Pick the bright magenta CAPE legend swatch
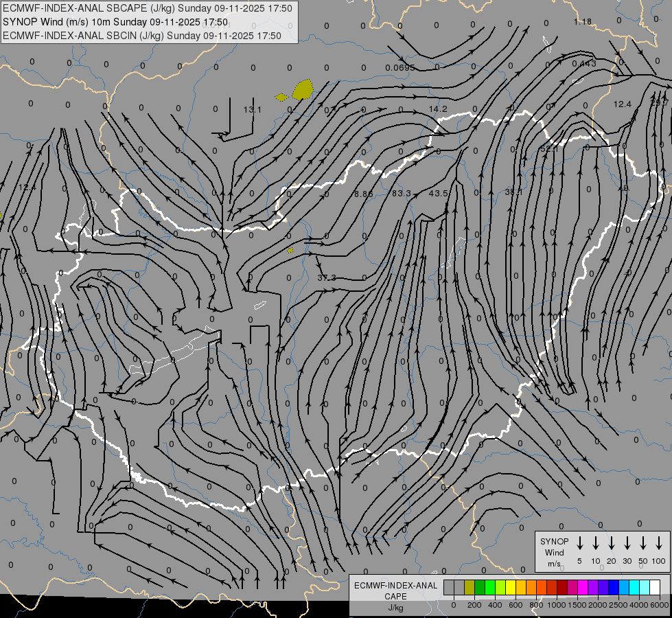This screenshot has height=618, width=672. click(583, 587)
